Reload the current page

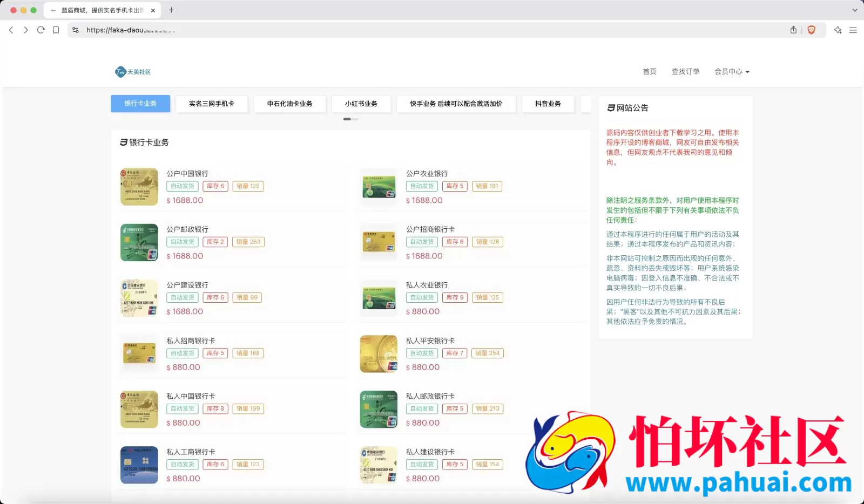(x=41, y=30)
